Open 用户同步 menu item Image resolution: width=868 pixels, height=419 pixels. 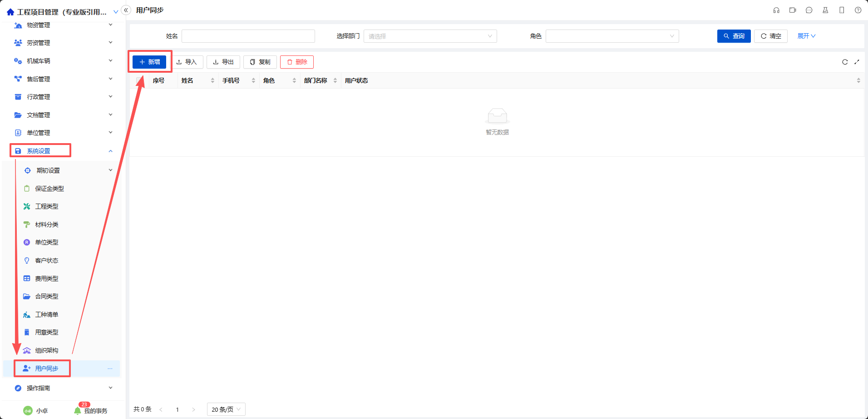coord(61,369)
